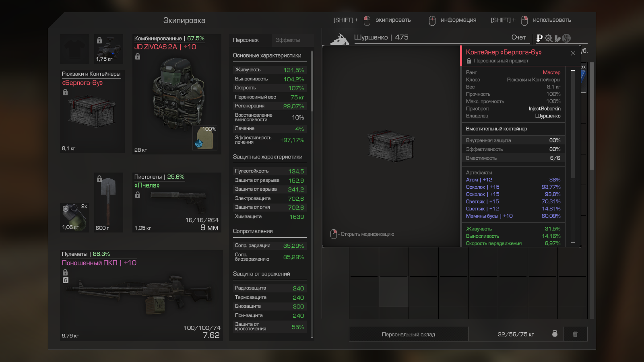Click the wolf faction emblem by Шуршенко
Screen dimensions: 644x362
click(x=340, y=39)
